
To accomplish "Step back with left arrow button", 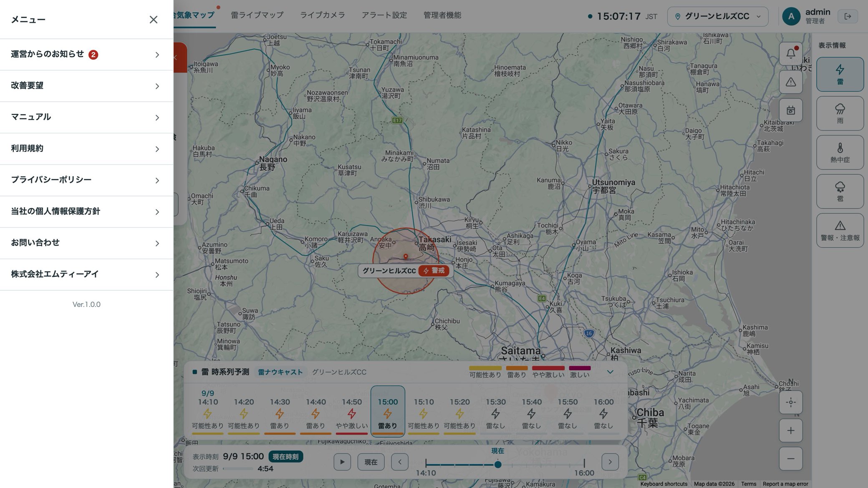I will (399, 462).
